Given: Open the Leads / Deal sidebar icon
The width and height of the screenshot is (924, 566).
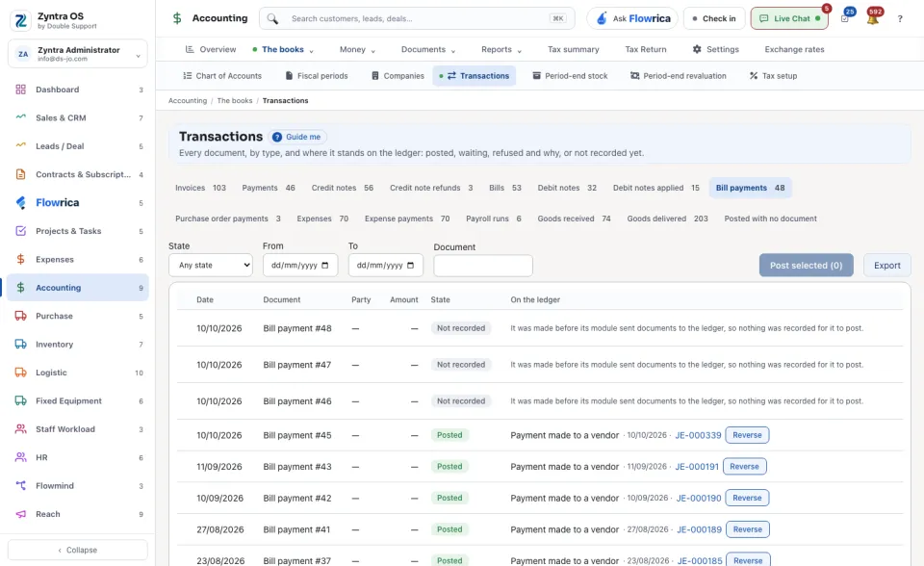Looking at the screenshot, I should [20, 146].
